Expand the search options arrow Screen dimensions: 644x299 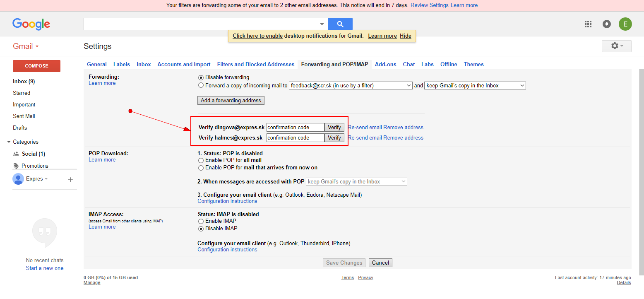pyautogui.click(x=322, y=24)
